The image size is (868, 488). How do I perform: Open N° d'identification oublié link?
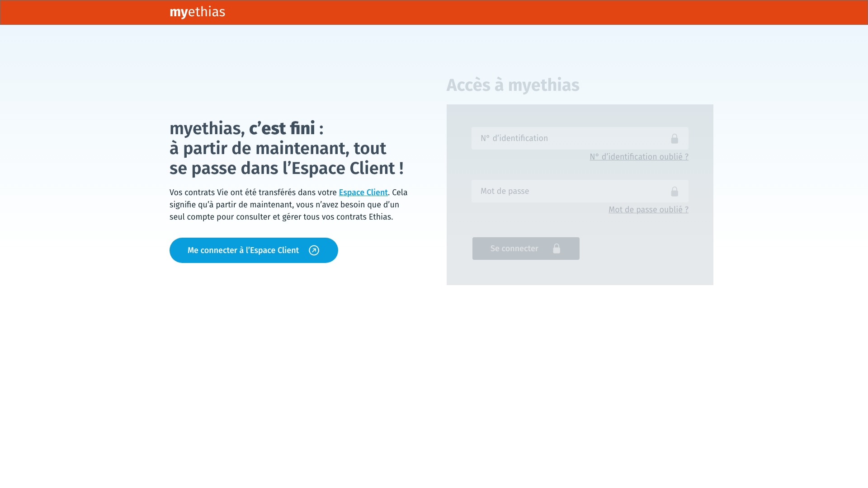click(638, 157)
